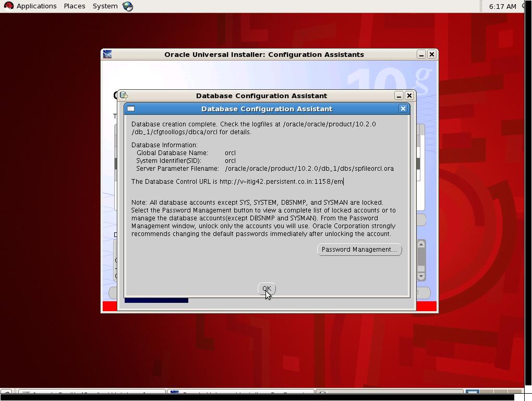
Task: Open the window menu icon on blue title bar
Action: (x=131, y=109)
